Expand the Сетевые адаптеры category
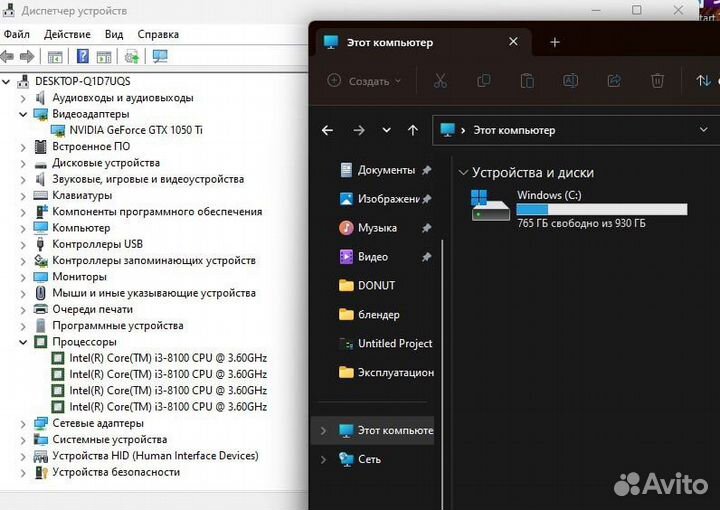 point(23,423)
